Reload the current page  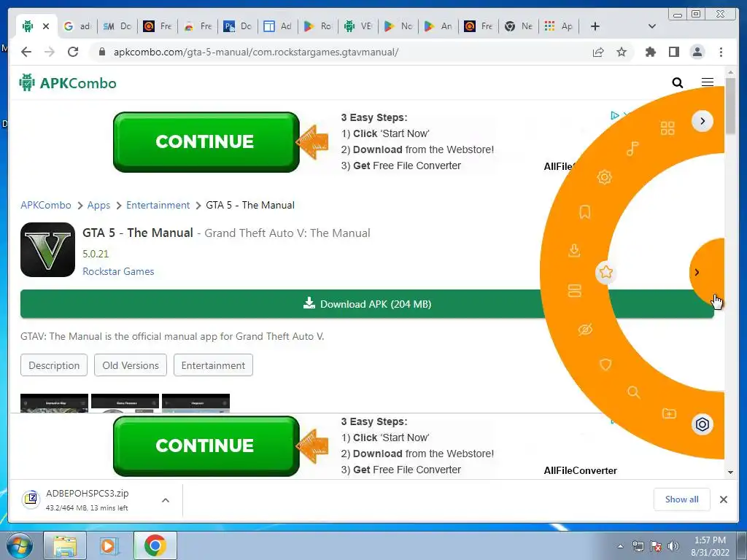pos(73,52)
